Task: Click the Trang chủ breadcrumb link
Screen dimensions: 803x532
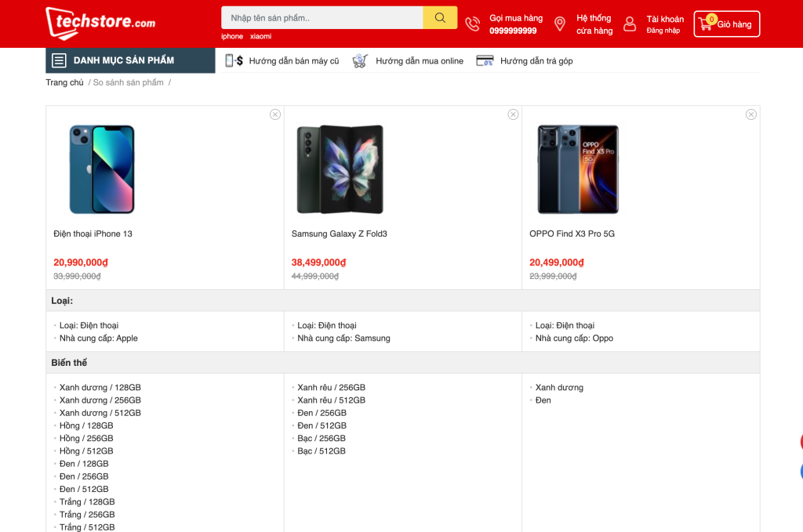Action: point(64,82)
